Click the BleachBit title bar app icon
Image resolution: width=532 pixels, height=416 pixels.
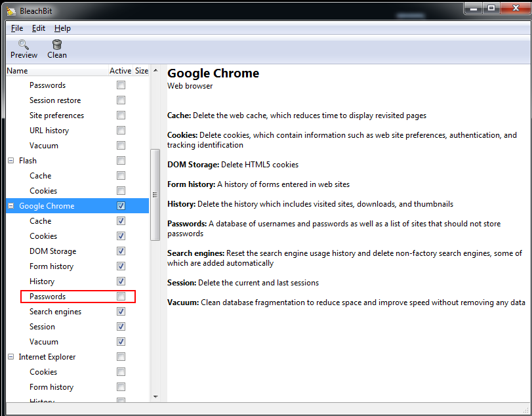click(11, 11)
